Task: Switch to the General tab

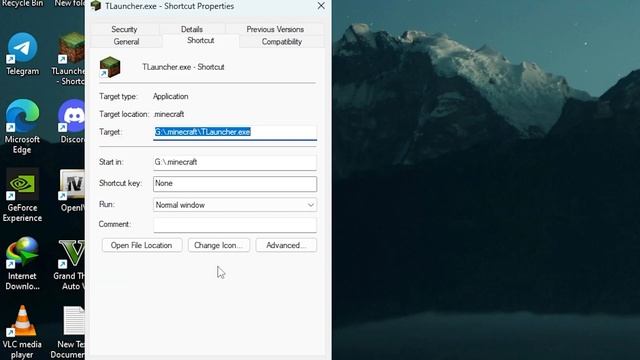Action: (x=127, y=42)
